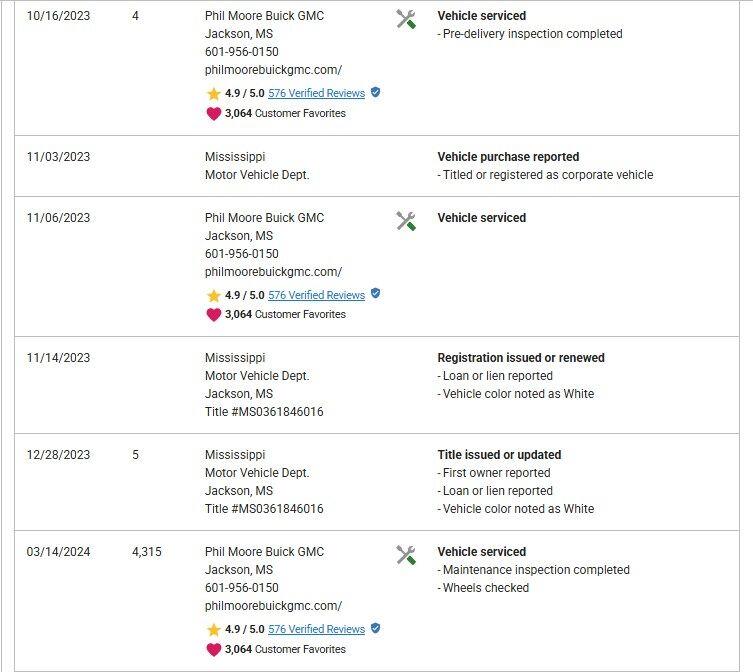Click the verified shield badge in the 11/06/2023 entry
This screenshot has width=753, height=672.
coord(376,293)
